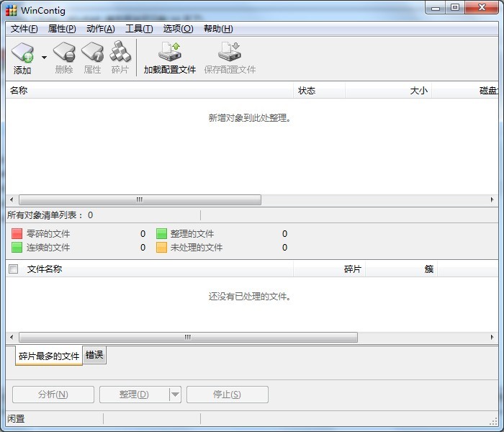Open the 整理(D) button dropdown arrow
Screen dimensions: 504x432
point(175,395)
